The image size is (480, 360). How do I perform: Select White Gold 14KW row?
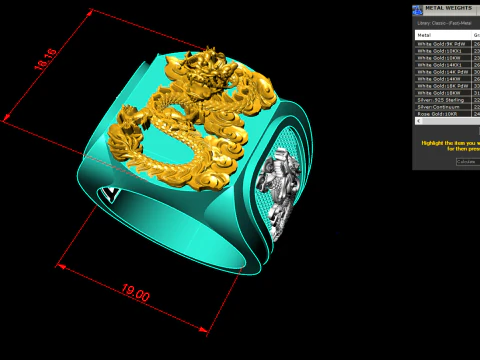(447, 79)
